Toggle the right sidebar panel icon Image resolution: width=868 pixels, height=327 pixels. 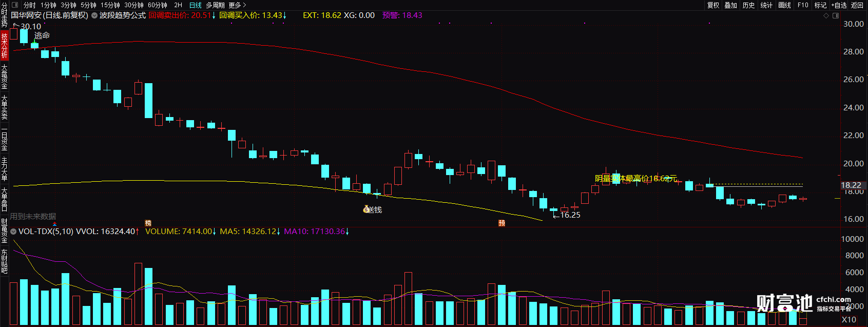[x=835, y=15]
